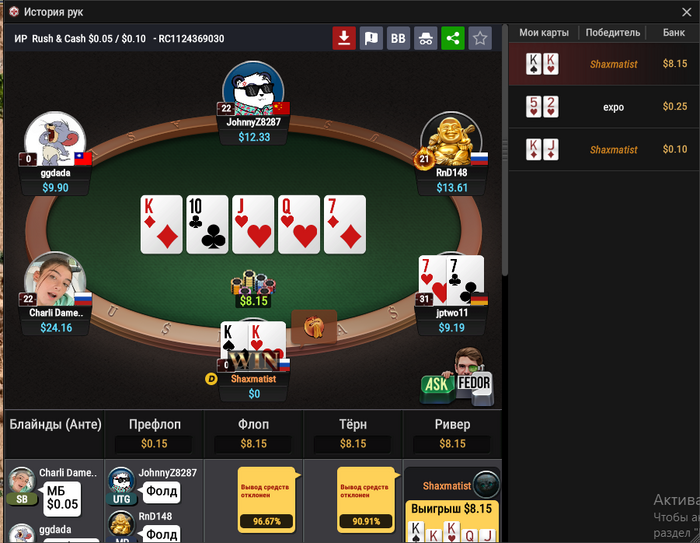Download the hand history with red icon

(344, 38)
